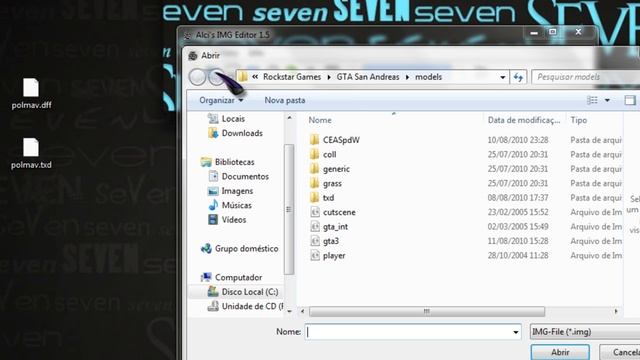Refresh the models folder view
This screenshot has width=640, height=360.
point(518,77)
